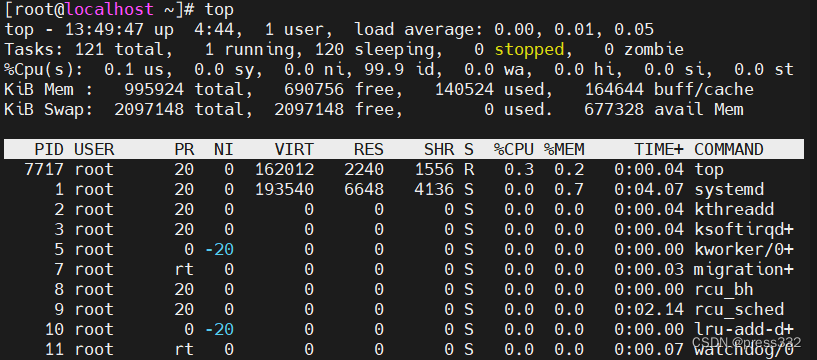Click the kthreadd command name
Viewport: 817px width, 360px height.
click(734, 209)
